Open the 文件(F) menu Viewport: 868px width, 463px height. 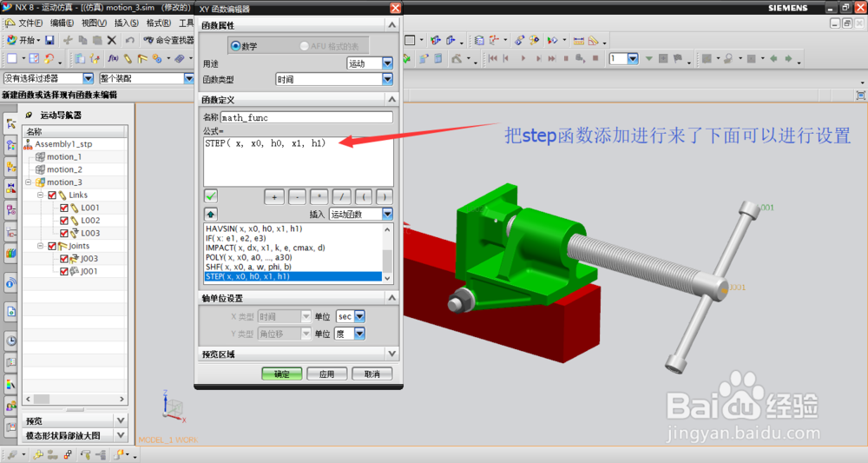point(30,23)
